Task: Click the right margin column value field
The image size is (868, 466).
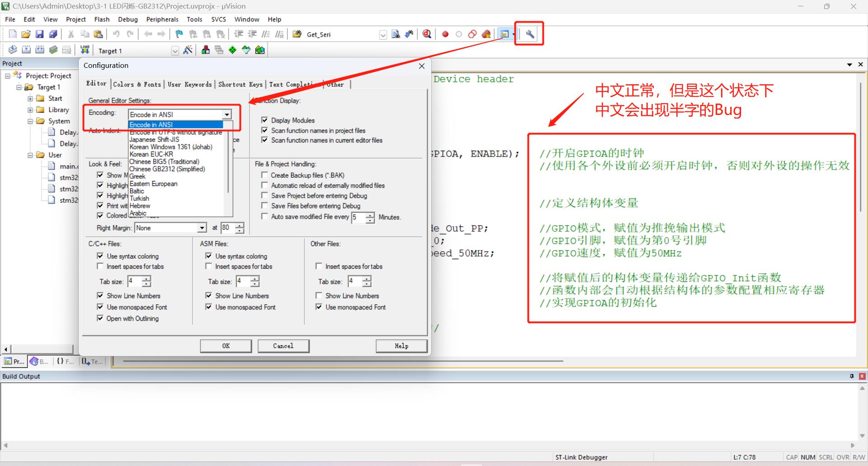Action: [x=227, y=228]
